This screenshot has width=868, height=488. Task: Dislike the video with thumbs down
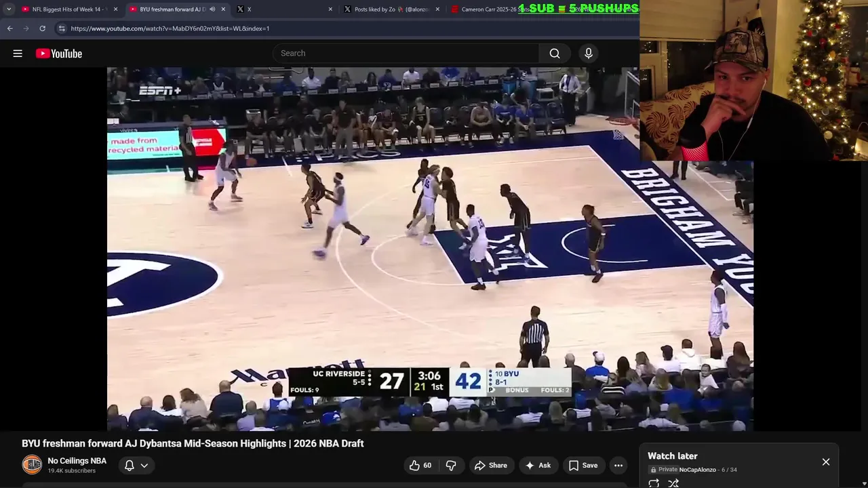(x=451, y=465)
